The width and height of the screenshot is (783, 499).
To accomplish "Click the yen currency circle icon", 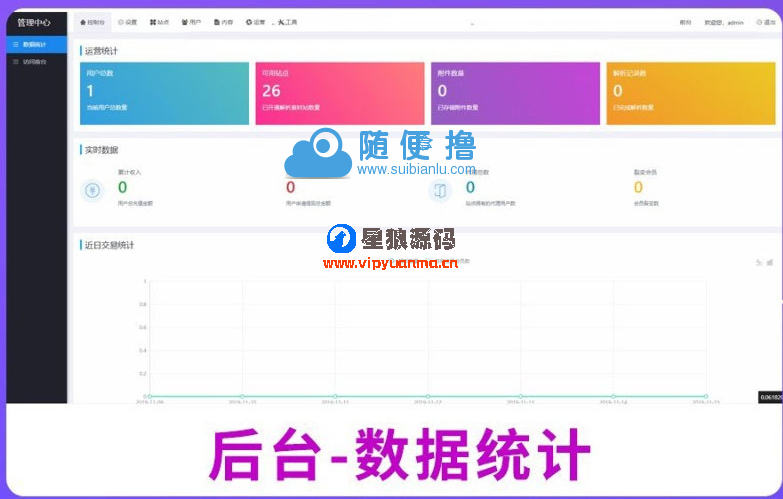I will pos(92,190).
